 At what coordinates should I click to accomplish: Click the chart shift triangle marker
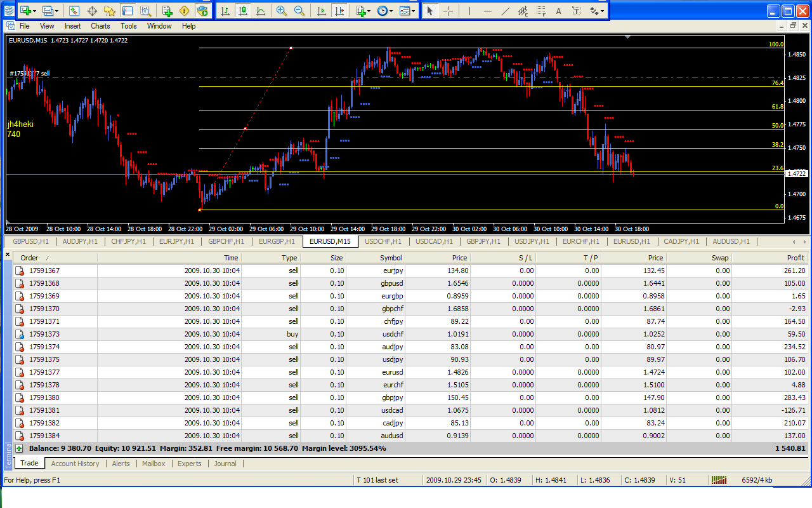[627, 38]
